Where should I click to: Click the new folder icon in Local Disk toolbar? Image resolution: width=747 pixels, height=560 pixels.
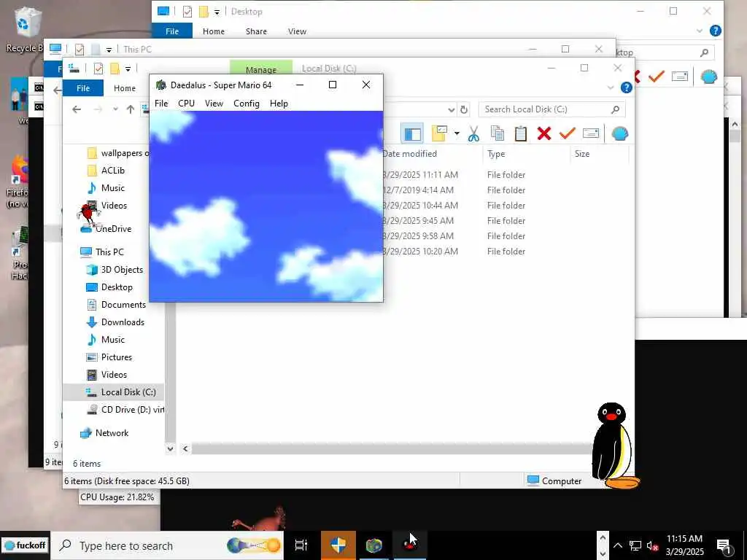tap(439, 134)
